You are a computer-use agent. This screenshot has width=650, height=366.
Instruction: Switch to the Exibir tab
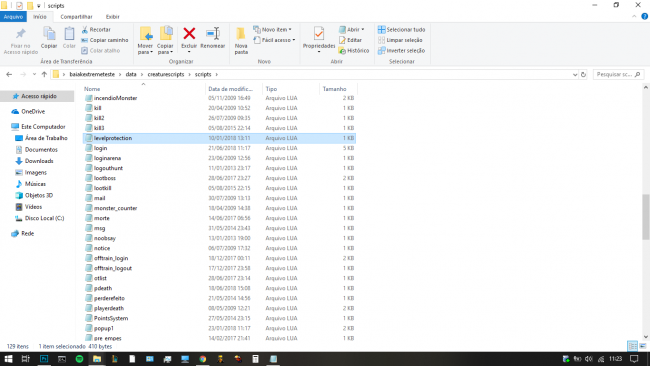(112, 17)
